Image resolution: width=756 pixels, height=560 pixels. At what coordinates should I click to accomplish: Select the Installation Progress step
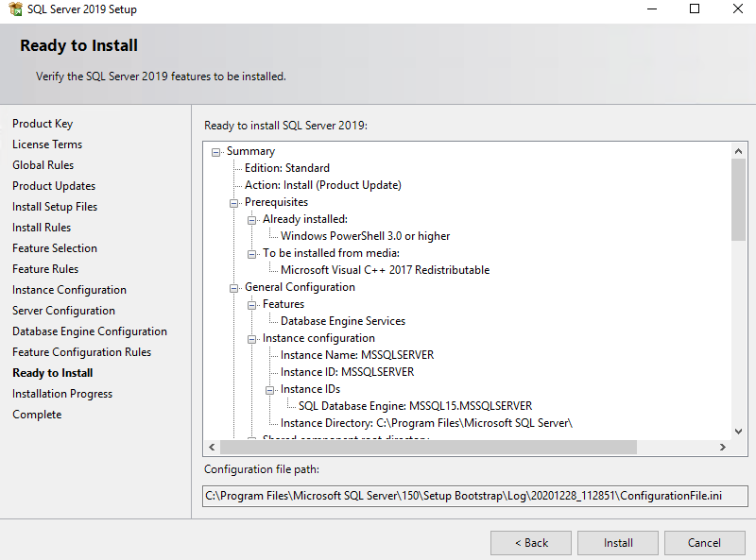point(62,394)
